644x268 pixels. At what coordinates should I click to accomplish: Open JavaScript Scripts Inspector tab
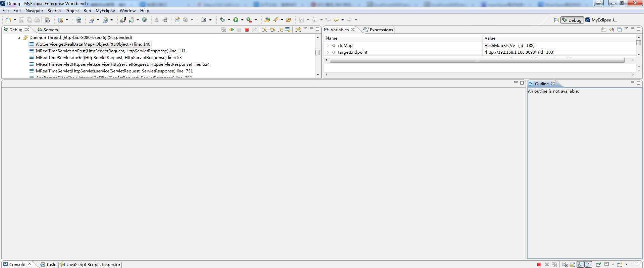pos(91,264)
